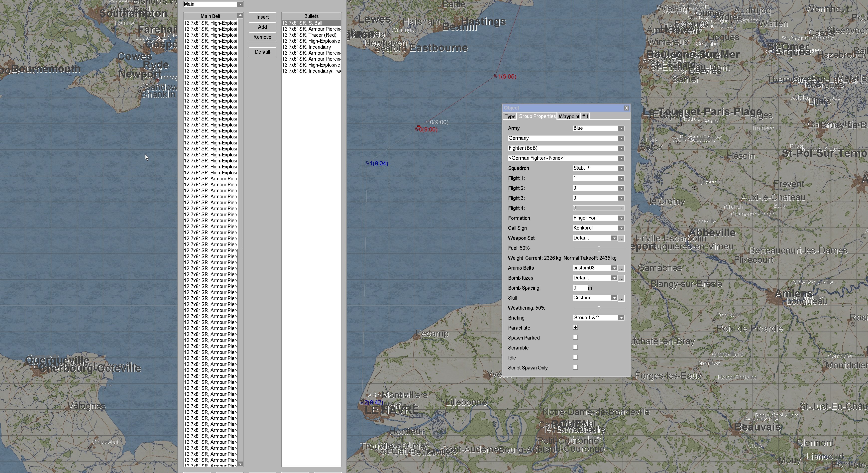Select red waypoint marker 1(9:05) on map
The width and height of the screenshot is (868, 473).
(495, 76)
